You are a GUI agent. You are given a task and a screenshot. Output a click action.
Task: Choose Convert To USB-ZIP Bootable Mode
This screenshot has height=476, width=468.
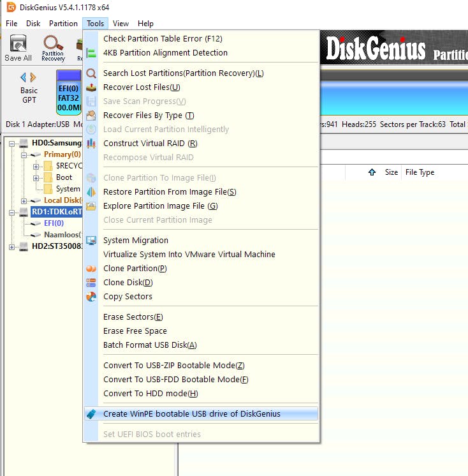click(x=201, y=365)
